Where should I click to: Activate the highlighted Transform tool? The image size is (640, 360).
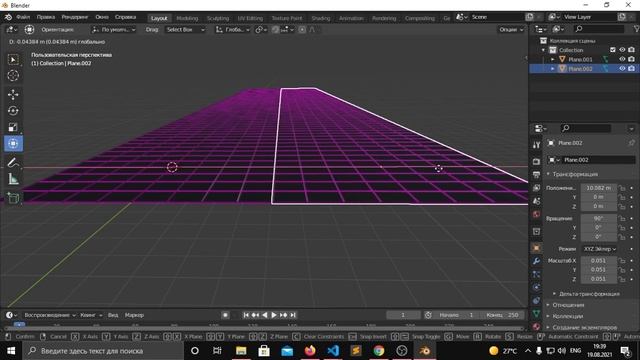13,143
